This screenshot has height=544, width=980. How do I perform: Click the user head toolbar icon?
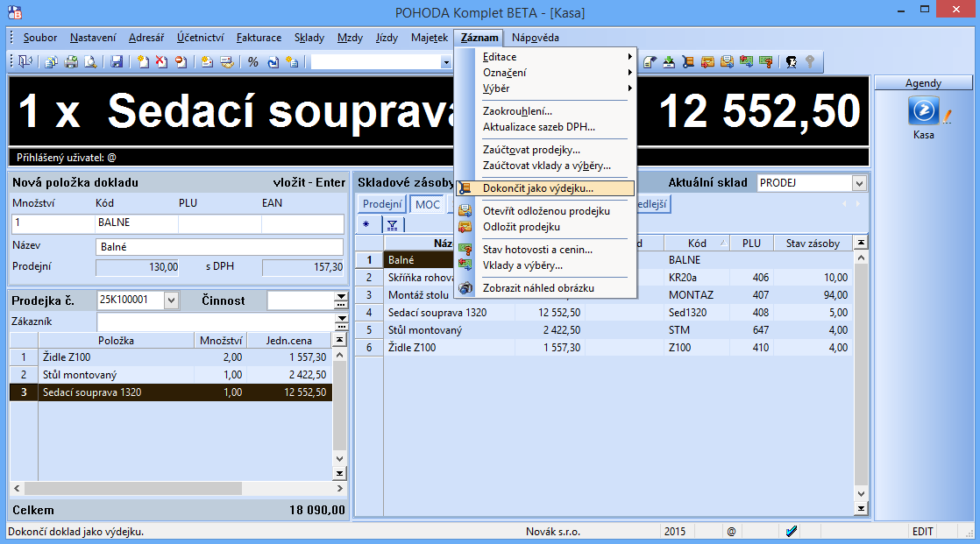coord(792,62)
